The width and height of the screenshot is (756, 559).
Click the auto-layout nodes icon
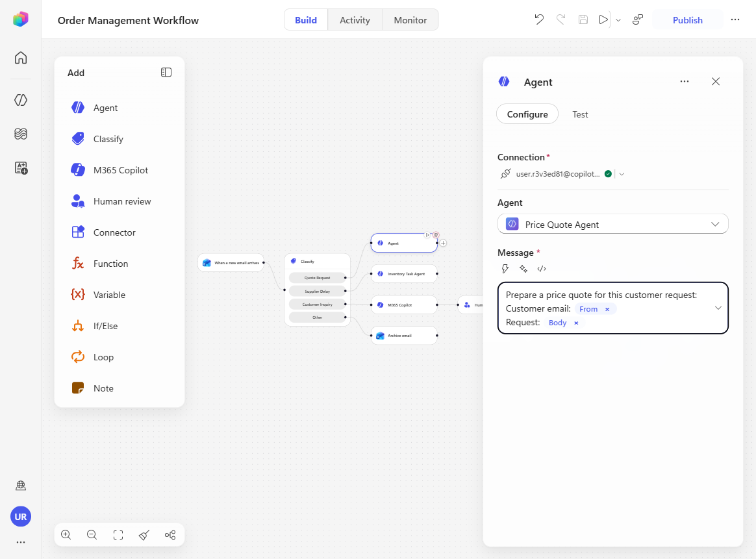tap(170, 535)
